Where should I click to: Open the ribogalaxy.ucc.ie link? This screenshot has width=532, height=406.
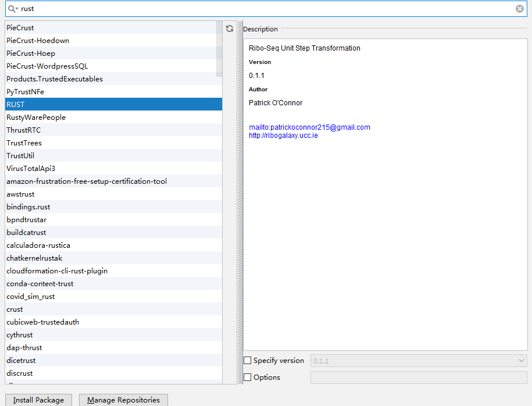tap(283, 136)
